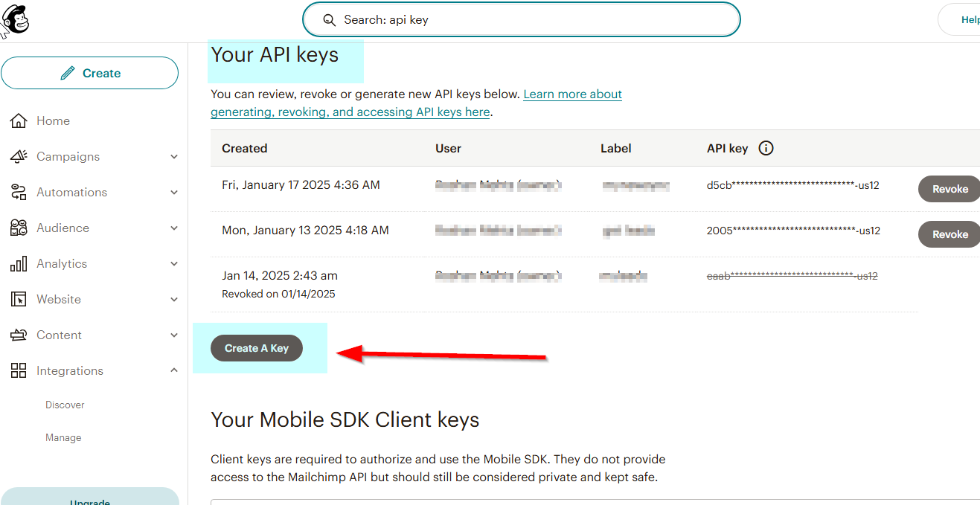Click the Jan 14, 2025 2:43 am date

tap(280, 275)
